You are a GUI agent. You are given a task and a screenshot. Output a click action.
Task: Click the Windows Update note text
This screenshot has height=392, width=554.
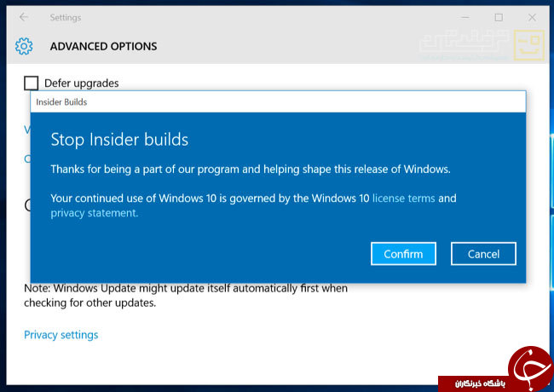[186, 296]
